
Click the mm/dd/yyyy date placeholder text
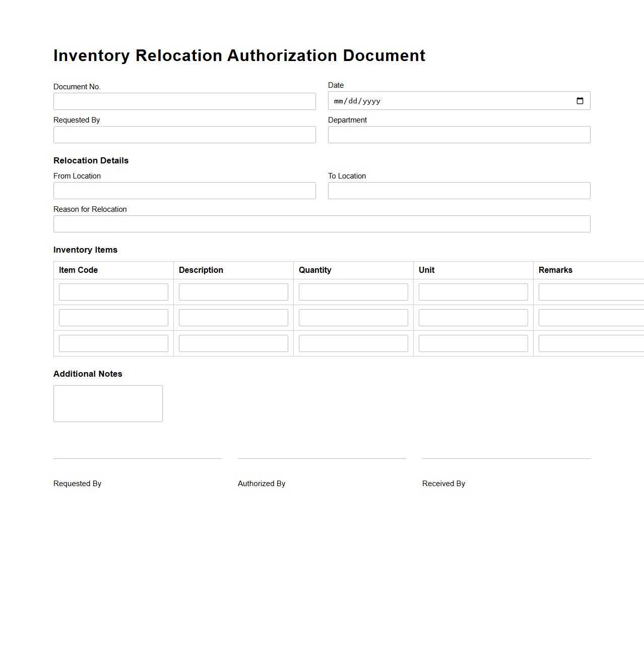(x=356, y=101)
